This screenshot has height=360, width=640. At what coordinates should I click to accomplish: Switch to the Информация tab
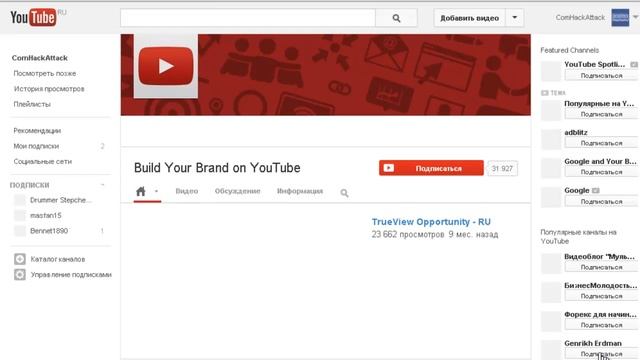tap(300, 191)
